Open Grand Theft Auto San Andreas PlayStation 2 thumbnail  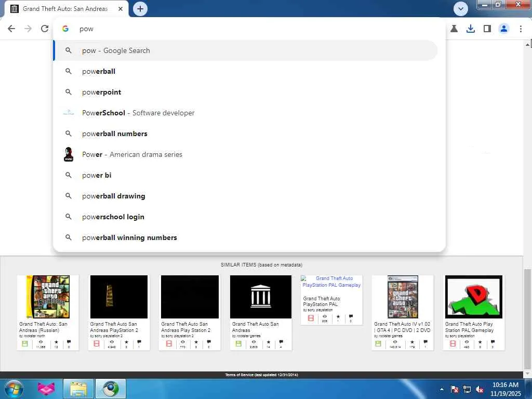pos(119,297)
